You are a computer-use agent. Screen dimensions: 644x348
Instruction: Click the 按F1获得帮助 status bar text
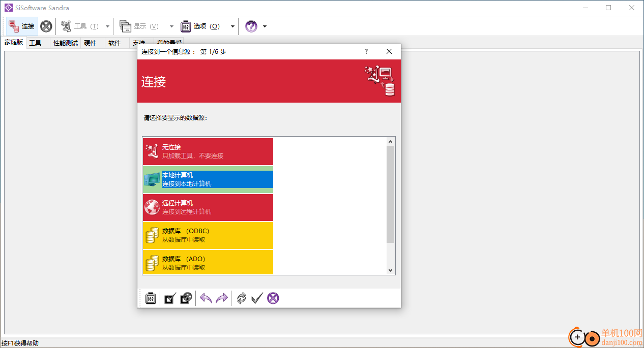tap(20, 343)
